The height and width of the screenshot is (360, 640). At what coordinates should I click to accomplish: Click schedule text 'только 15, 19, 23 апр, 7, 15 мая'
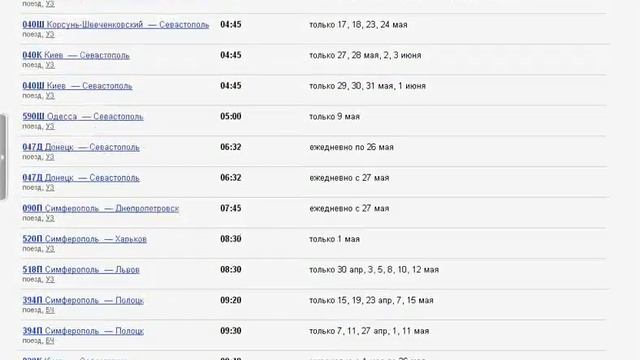coord(371,300)
